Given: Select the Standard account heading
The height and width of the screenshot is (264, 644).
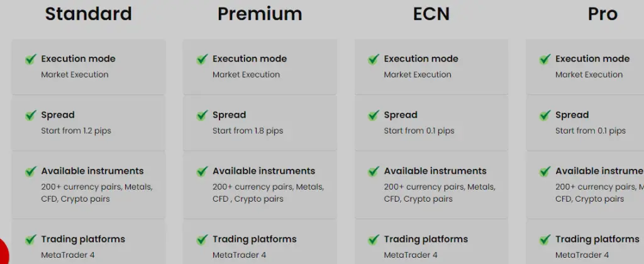Looking at the screenshot, I should point(88,14).
